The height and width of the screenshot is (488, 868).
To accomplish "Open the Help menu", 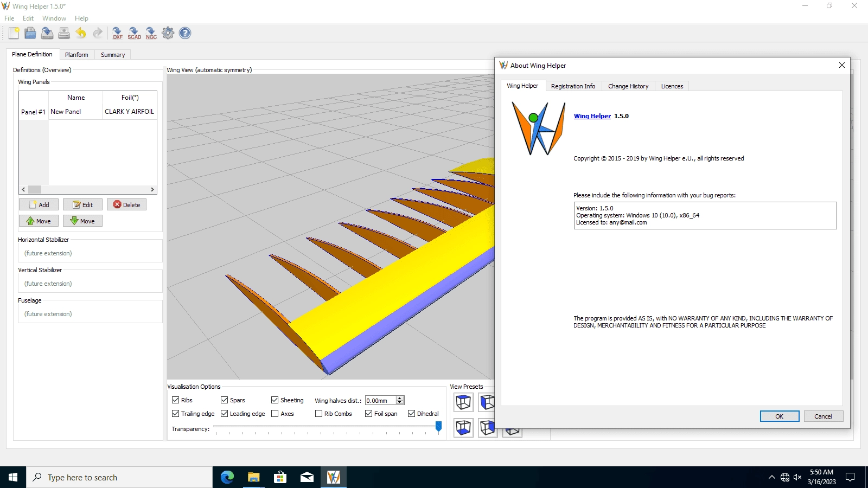I will coord(81,18).
